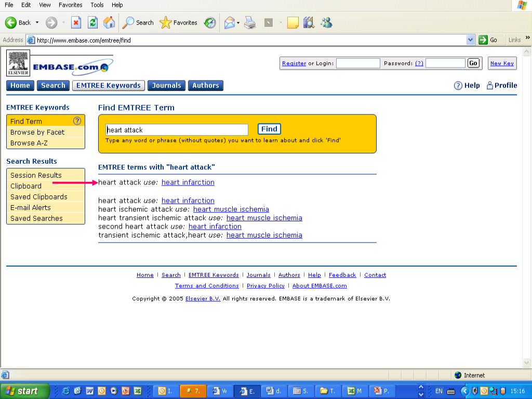The height and width of the screenshot is (399, 532).
Task: Click the Forward arrow button
Action: (x=51, y=23)
